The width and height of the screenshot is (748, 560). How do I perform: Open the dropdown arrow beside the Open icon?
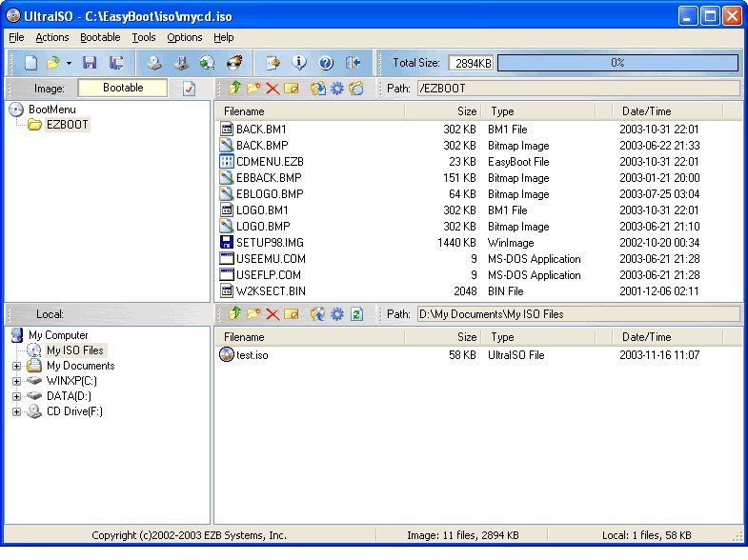coord(70,63)
